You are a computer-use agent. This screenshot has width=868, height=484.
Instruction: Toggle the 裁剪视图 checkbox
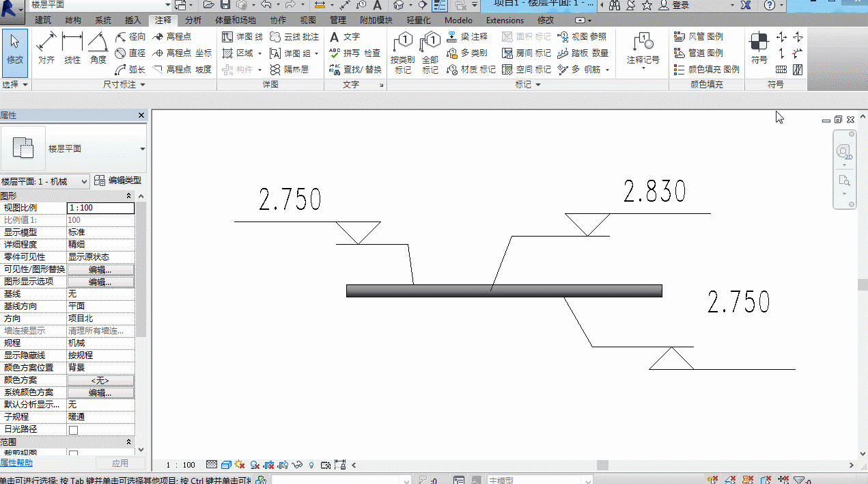coord(73,454)
